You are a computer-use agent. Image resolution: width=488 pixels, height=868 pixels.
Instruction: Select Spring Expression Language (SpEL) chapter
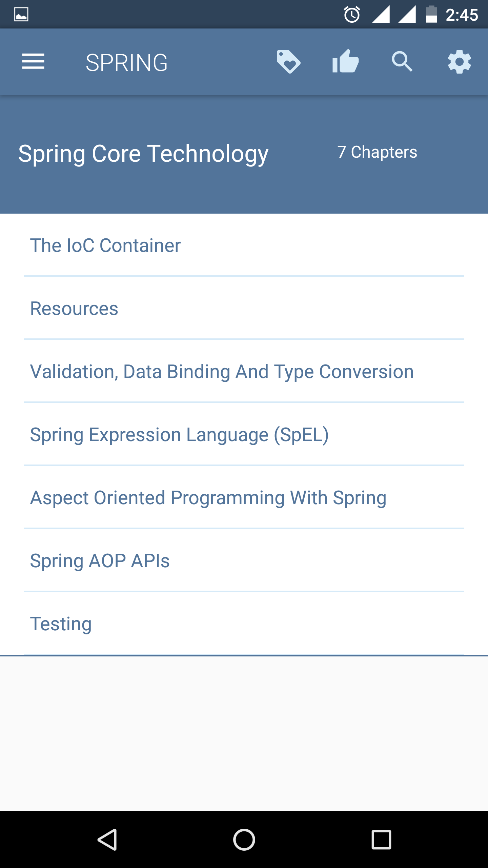(x=179, y=434)
